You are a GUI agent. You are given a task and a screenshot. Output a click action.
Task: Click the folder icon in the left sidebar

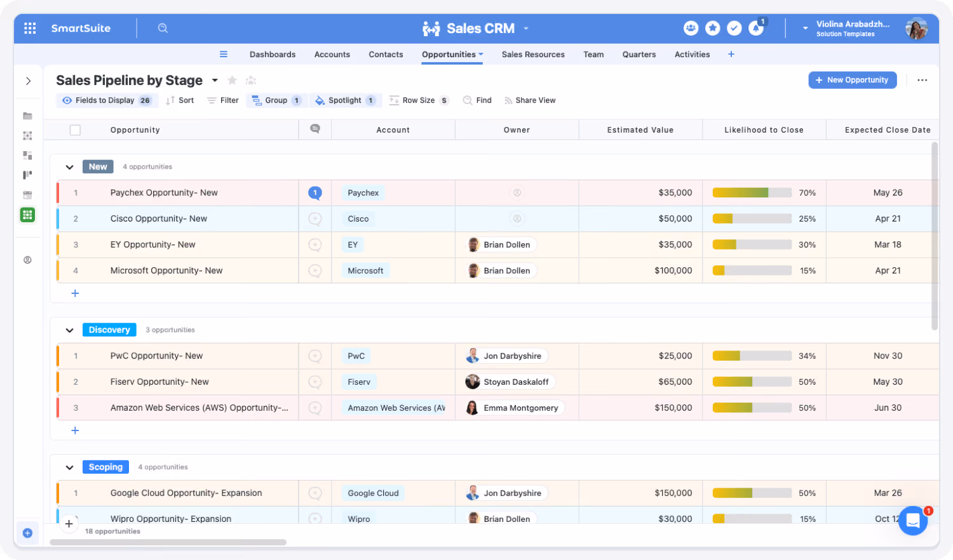tap(27, 116)
